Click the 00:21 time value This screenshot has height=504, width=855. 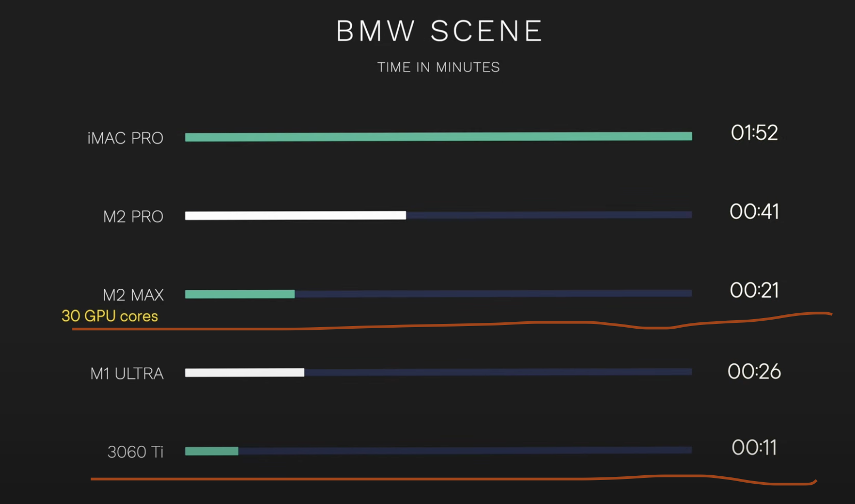[754, 290]
